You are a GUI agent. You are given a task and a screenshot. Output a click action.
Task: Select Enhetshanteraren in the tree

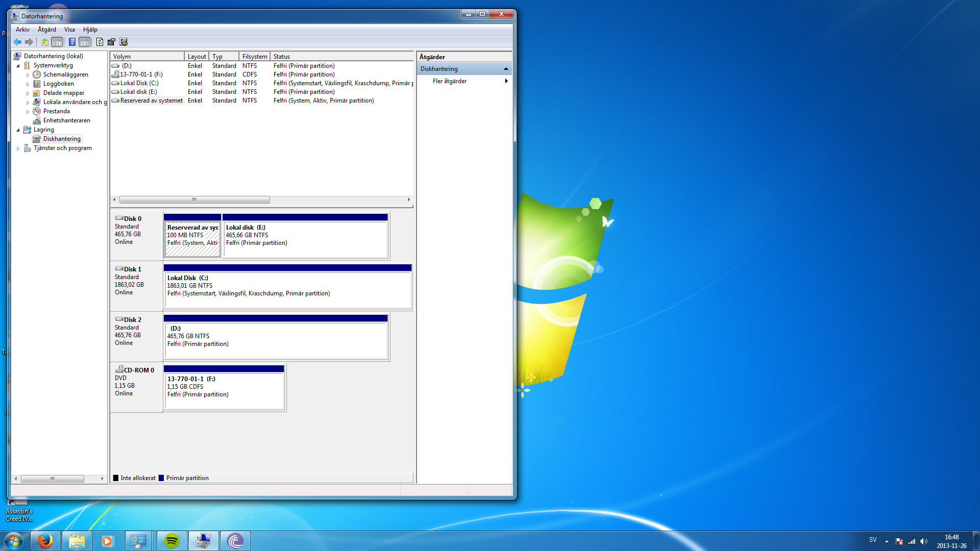point(66,120)
